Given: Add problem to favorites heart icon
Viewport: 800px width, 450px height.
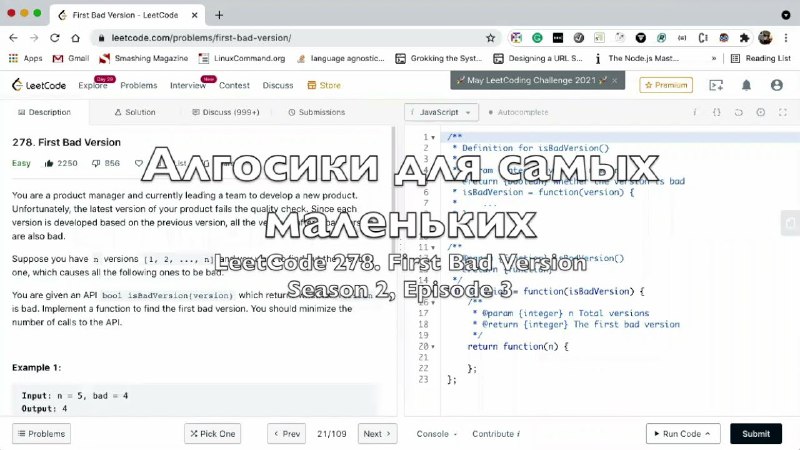Looking at the screenshot, I should tap(139, 163).
